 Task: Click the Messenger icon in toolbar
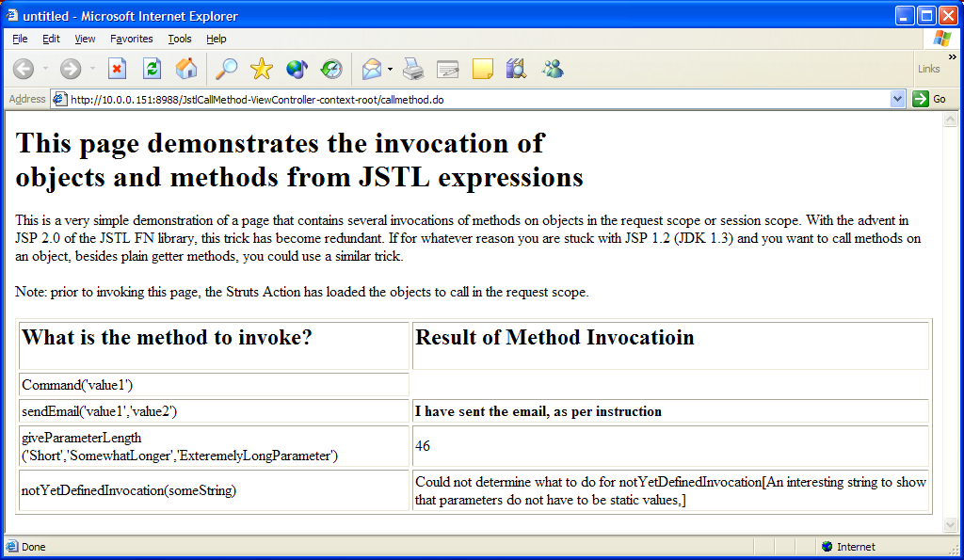click(x=553, y=69)
